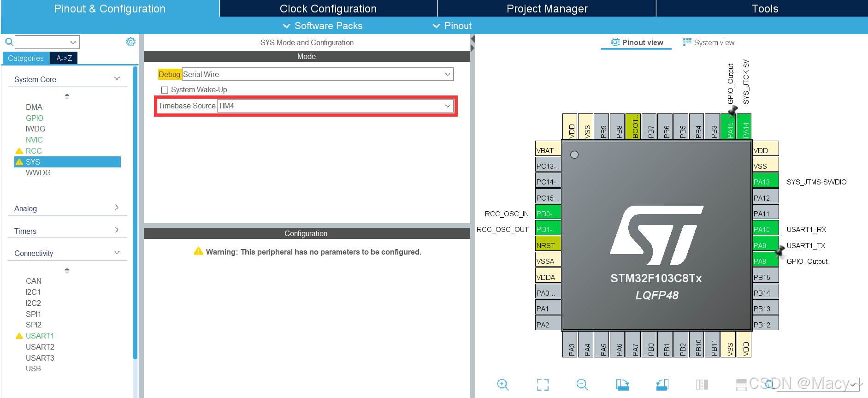
Task: Select the Pinout view tab
Action: coord(637,42)
